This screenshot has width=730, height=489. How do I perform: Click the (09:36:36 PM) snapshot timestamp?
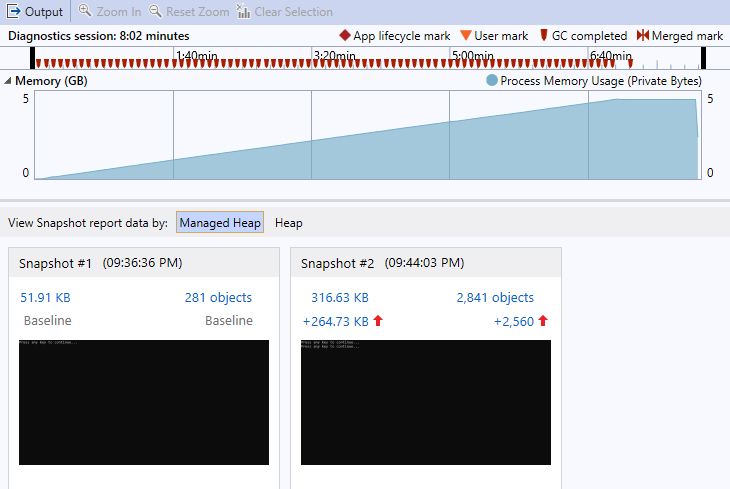tap(142, 263)
